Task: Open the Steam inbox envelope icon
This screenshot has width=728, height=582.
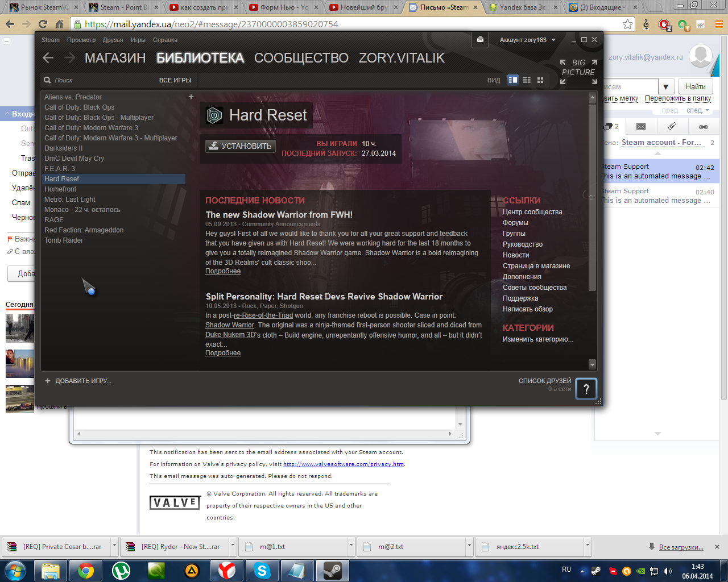Action: click(x=480, y=40)
